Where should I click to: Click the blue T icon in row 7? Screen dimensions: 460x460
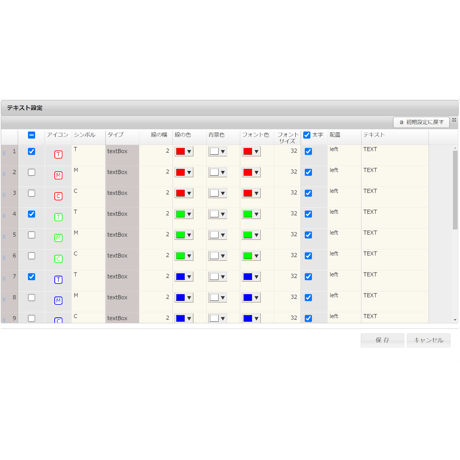click(58, 280)
